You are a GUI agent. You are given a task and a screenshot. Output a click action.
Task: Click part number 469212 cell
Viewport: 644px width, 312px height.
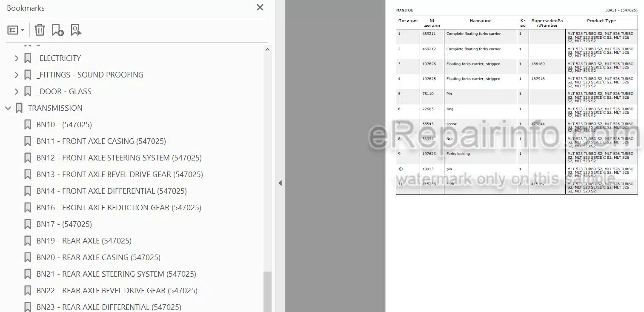point(429,49)
